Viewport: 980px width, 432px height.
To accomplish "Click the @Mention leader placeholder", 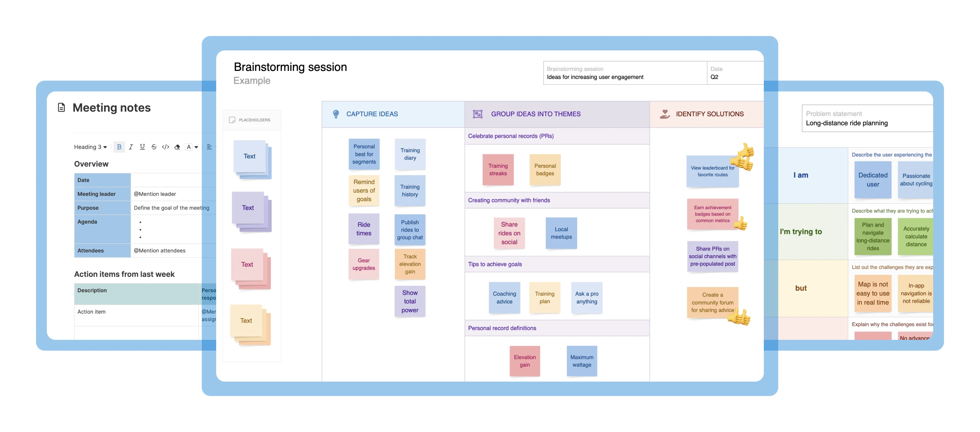I will (155, 194).
